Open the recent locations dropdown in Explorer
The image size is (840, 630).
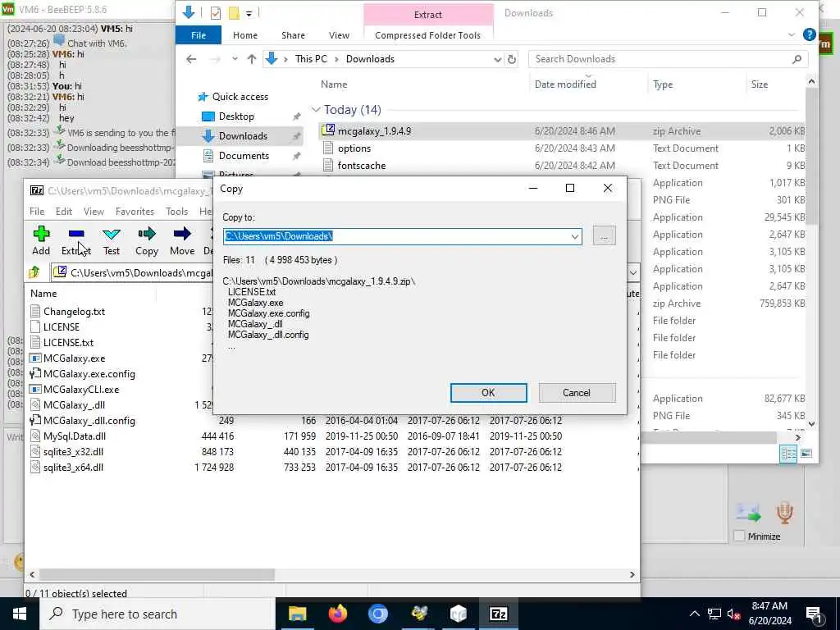(x=235, y=59)
